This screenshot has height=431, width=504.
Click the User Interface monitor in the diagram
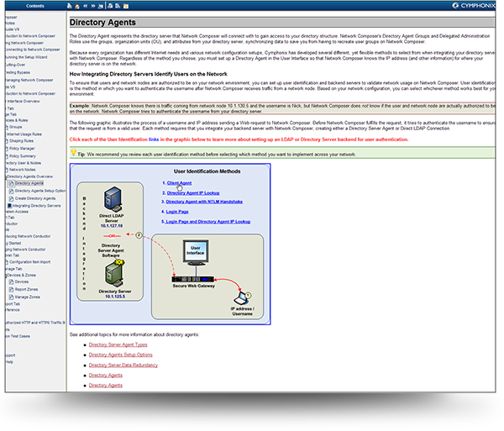click(x=196, y=253)
